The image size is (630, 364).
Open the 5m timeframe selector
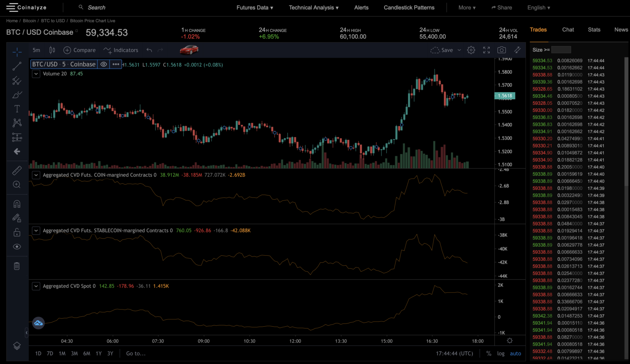[x=37, y=50]
